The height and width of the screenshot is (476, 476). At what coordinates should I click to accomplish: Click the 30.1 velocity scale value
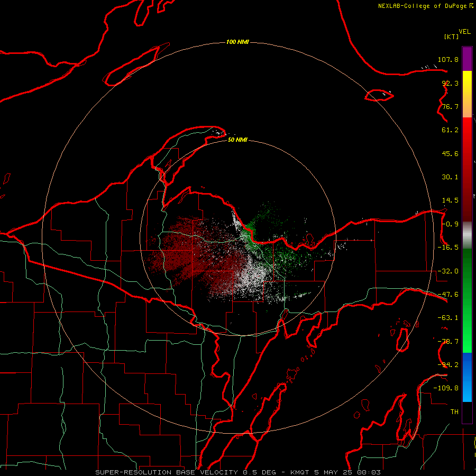click(x=450, y=177)
